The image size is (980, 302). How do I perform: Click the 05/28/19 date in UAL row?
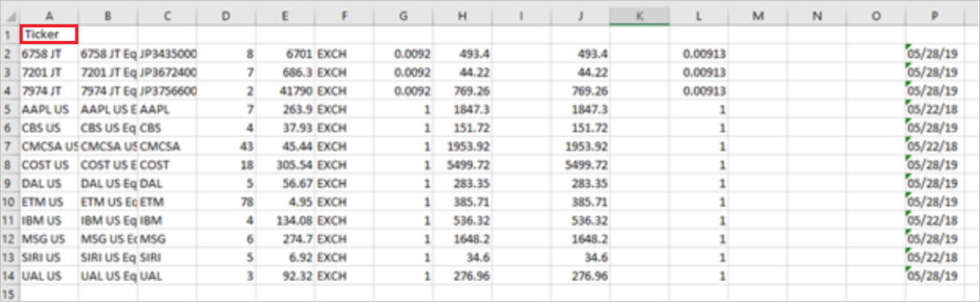coord(934,277)
